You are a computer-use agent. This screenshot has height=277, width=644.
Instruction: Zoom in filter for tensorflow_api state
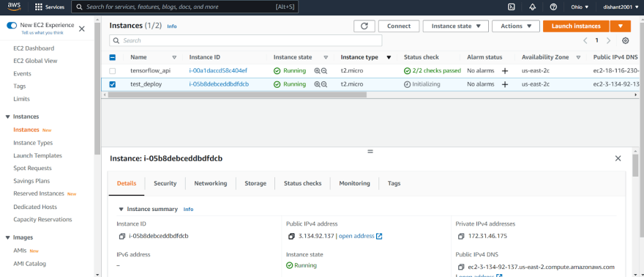(x=317, y=70)
